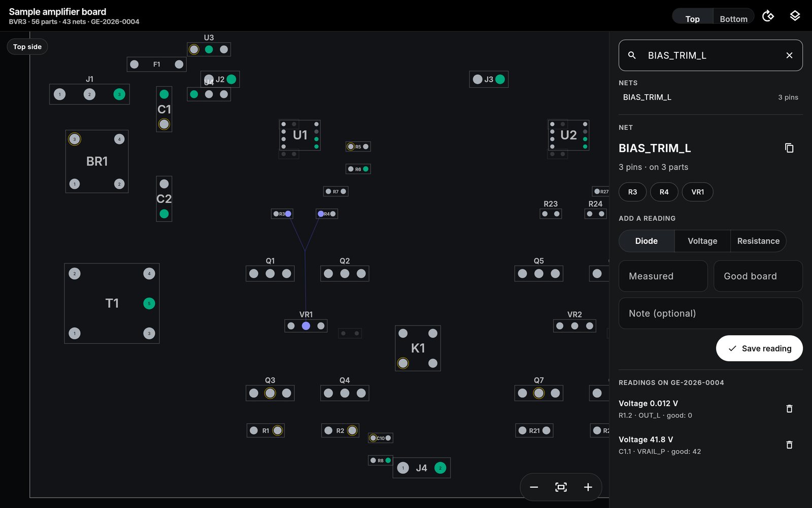Select relay K1 on board
The image size is (812, 508).
click(x=418, y=348)
